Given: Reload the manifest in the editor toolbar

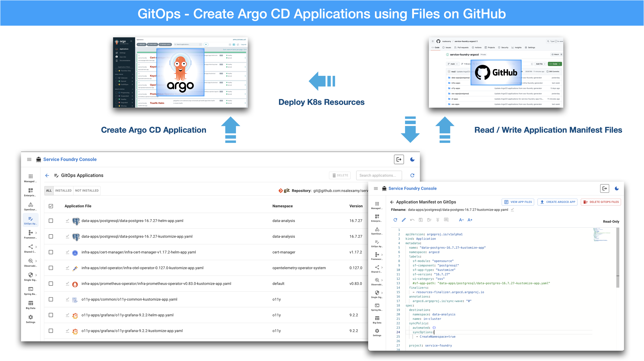Looking at the screenshot, I should pos(395,220).
